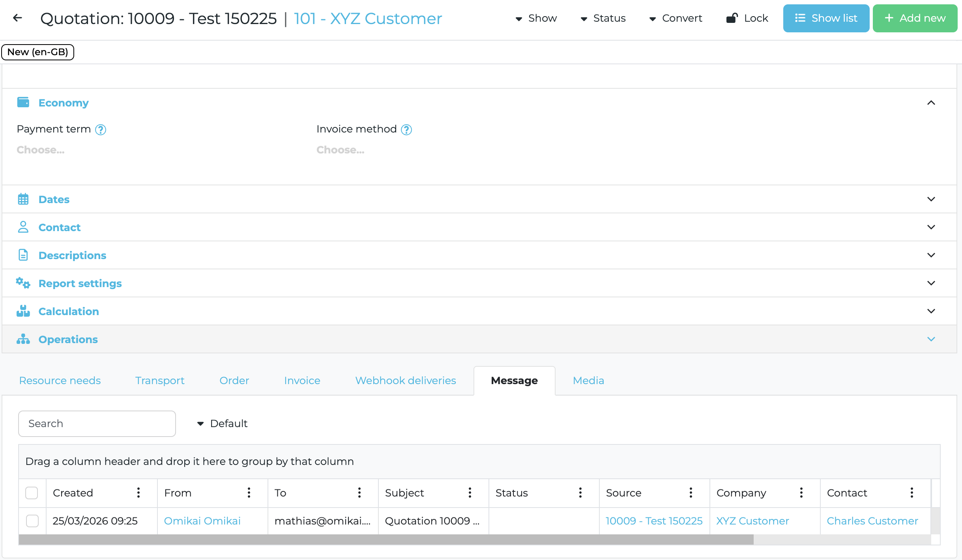Open the Charles Customer contact link
The height and width of the screenshot is (560, 962).
(872, 521)
